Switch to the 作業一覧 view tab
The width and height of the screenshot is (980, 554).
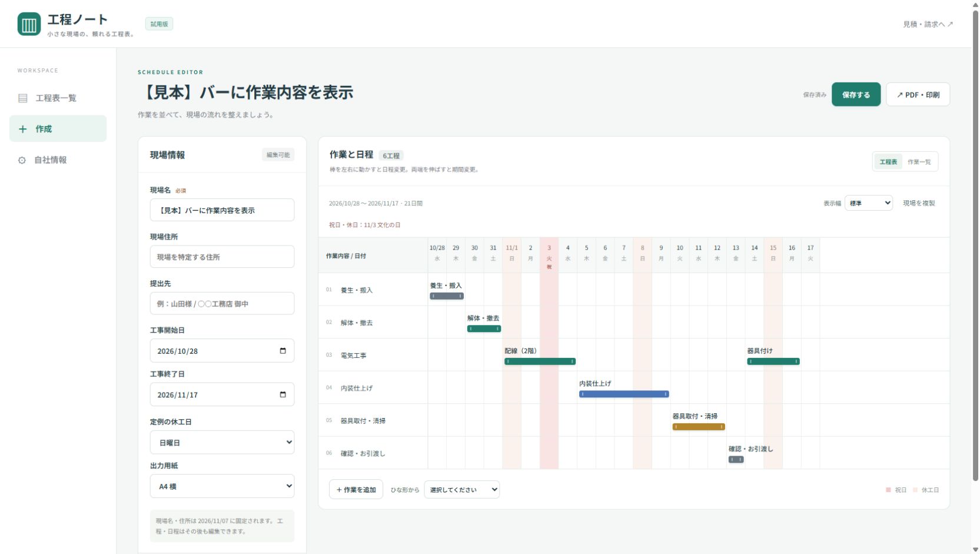coord(919,162)
